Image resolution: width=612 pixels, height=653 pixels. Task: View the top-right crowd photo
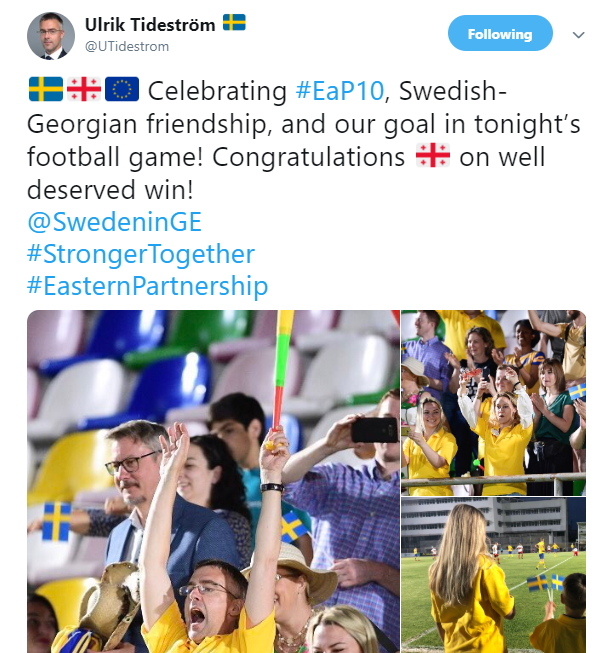point(493,402)
